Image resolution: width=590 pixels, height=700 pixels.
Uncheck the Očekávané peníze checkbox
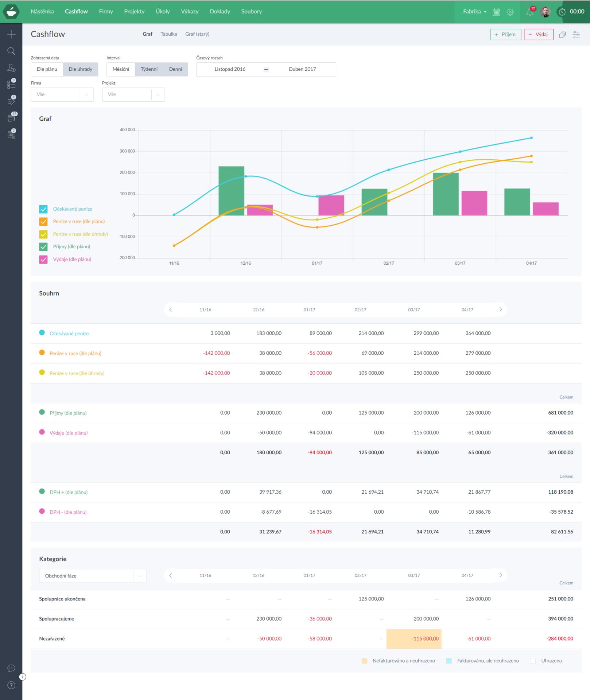(43, 209)
